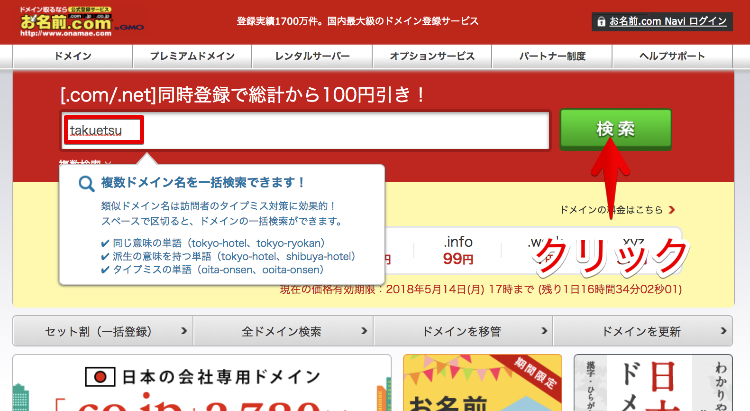Click the chevron on ドメインを移管 button

coord(544,331)
